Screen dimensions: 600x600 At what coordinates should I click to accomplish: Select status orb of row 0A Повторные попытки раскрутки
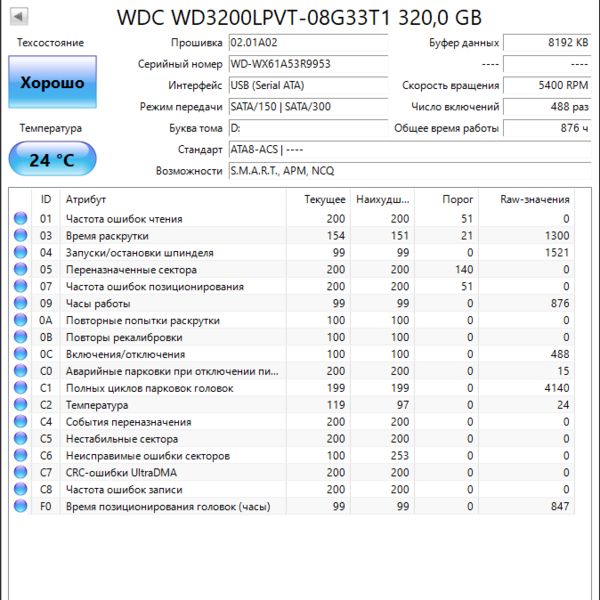tap(21, 320)
